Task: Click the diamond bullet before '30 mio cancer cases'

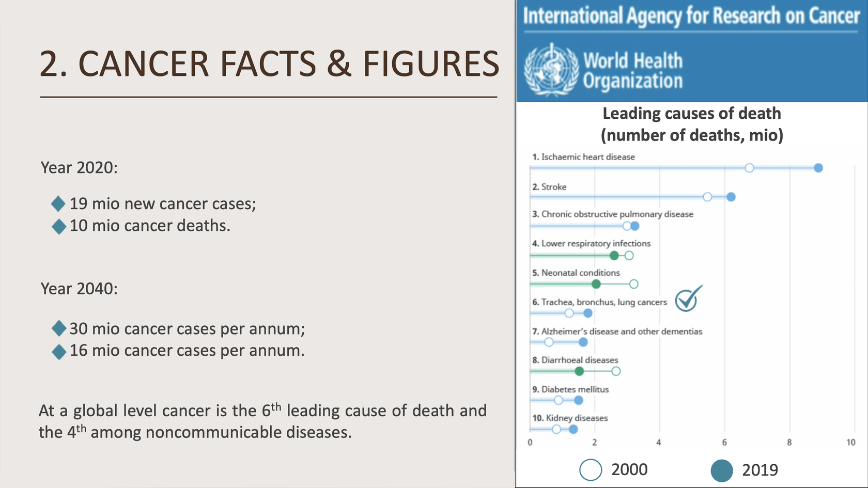Action: pos(59,328)
